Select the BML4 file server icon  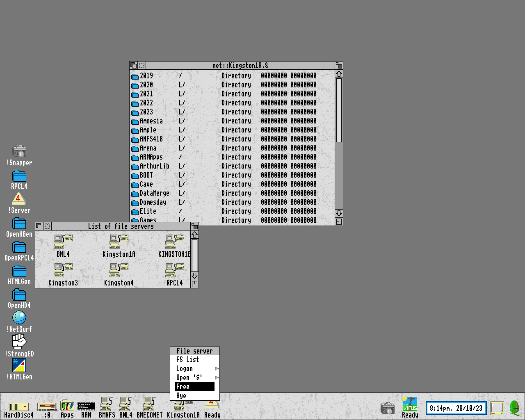pos(63,242)
